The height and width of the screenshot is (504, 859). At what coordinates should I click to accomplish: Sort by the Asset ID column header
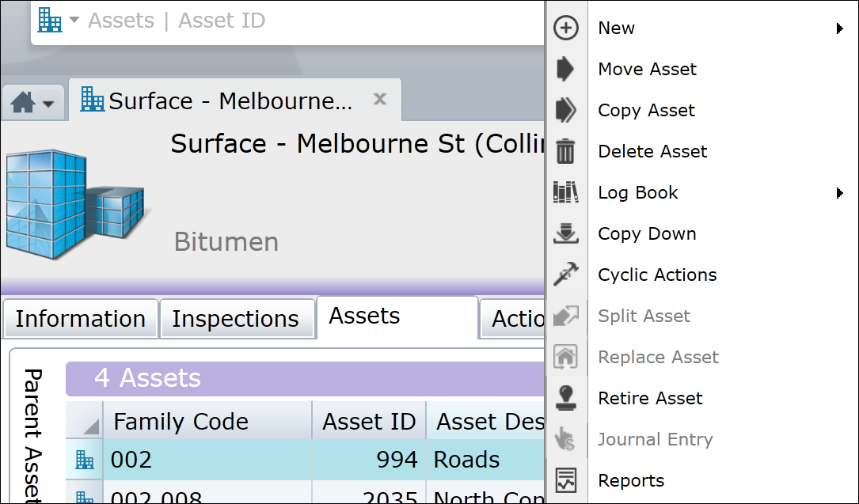tap(369, 421)
